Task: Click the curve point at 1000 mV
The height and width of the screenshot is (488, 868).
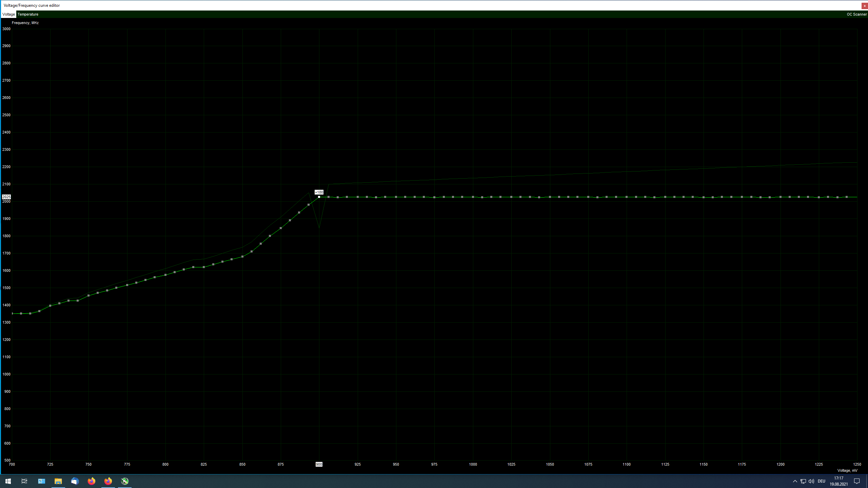Action: click(473, 197)
